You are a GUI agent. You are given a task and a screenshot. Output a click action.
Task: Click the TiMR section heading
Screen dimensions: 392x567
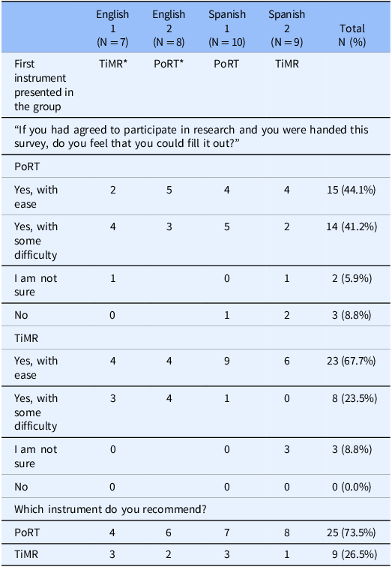26,338
